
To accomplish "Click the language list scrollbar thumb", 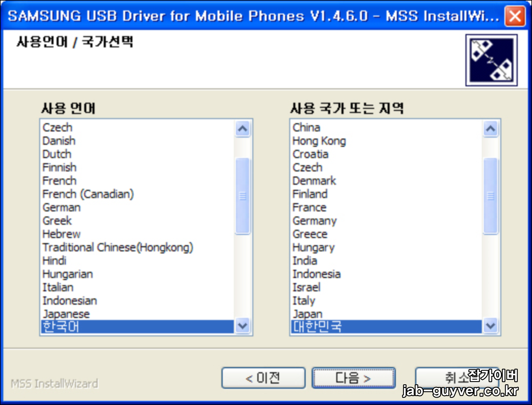I will (243, 196).
